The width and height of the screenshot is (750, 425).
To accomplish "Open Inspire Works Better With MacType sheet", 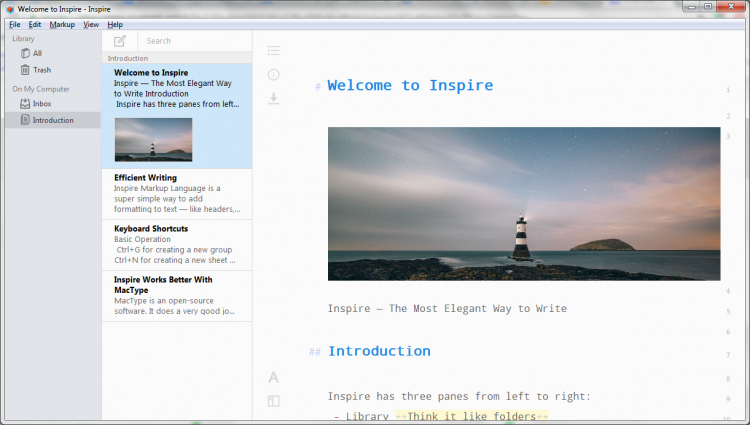I will (x=177, y=296).
